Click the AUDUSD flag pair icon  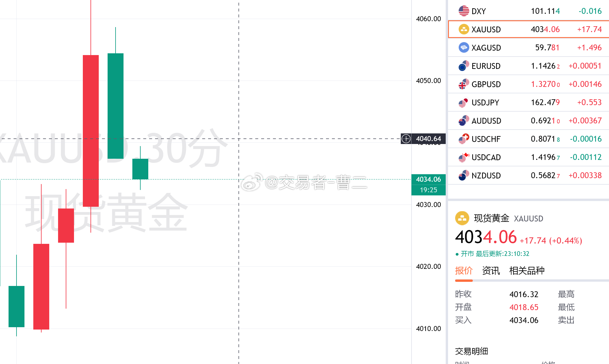(464, 120)
